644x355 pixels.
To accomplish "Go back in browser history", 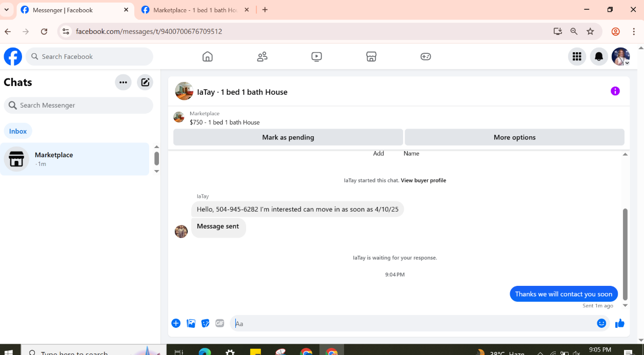I will [8, 31].
